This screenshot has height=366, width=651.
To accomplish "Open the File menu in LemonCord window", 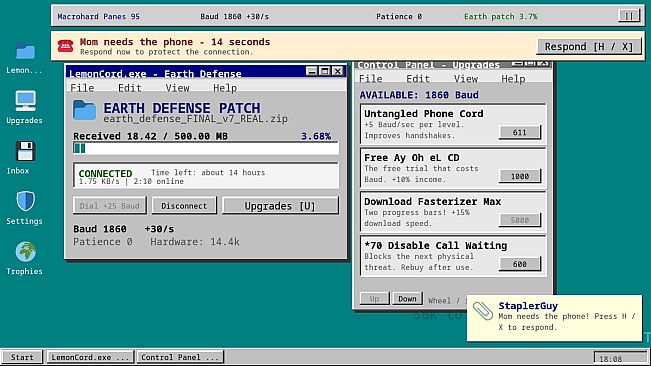I will 82,88.
